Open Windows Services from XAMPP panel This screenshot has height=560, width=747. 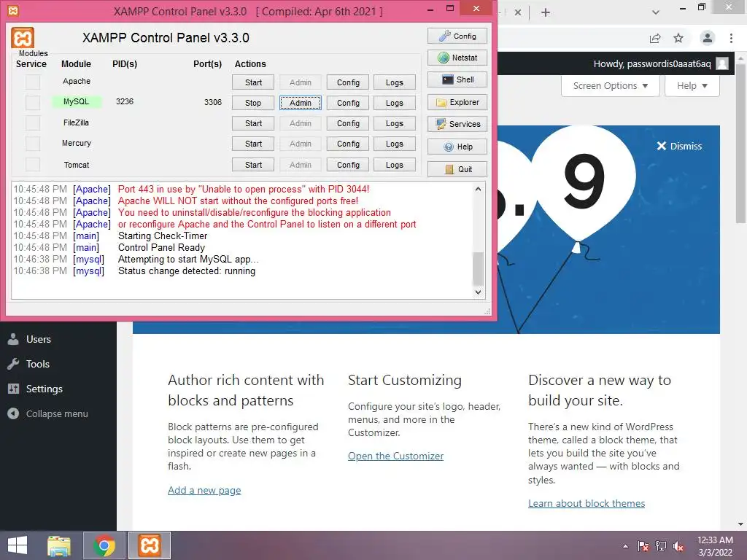tap(457, 124)
